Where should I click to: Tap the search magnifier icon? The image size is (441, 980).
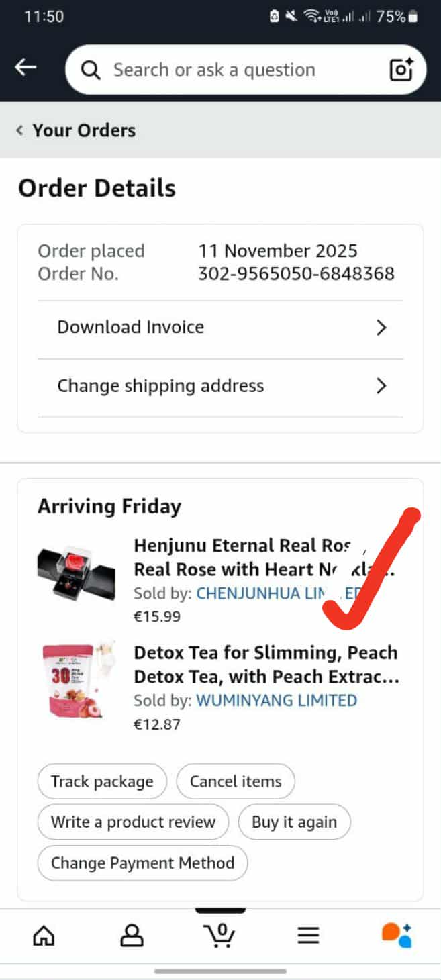(x=90, y=70)
